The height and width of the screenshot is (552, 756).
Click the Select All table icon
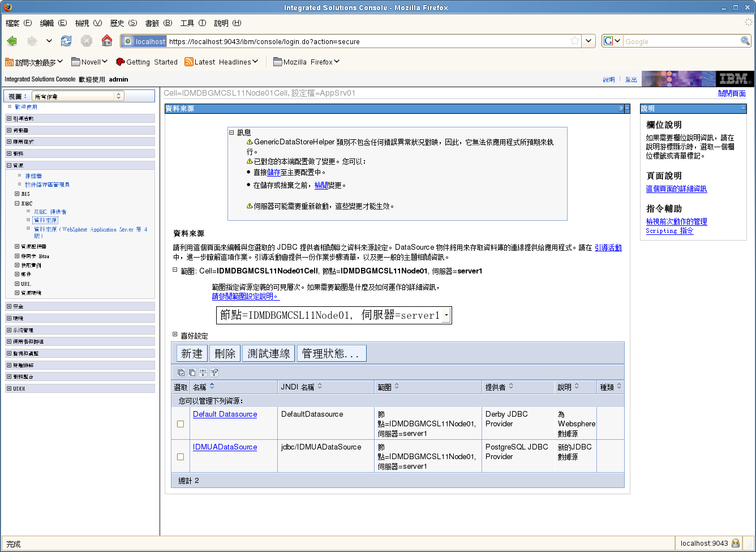(181, 373)
